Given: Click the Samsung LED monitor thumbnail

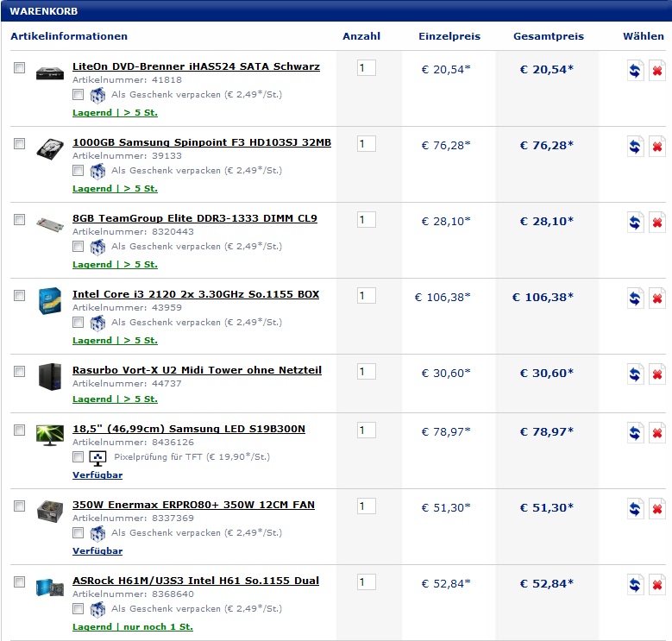Looking at the screenshot, I should tap(50, 436).
